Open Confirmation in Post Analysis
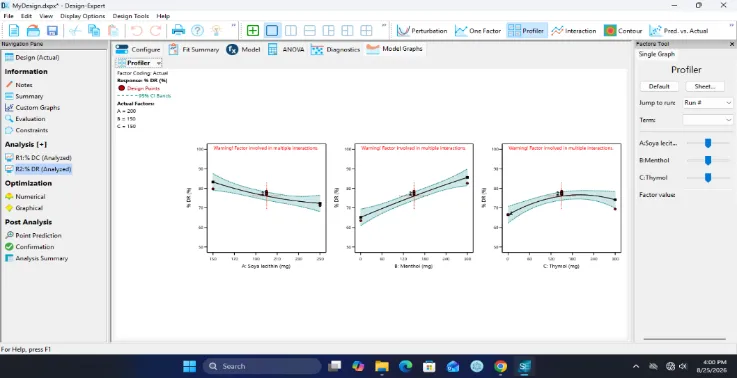This screenshot has height=378, width=737. point(29,247)
